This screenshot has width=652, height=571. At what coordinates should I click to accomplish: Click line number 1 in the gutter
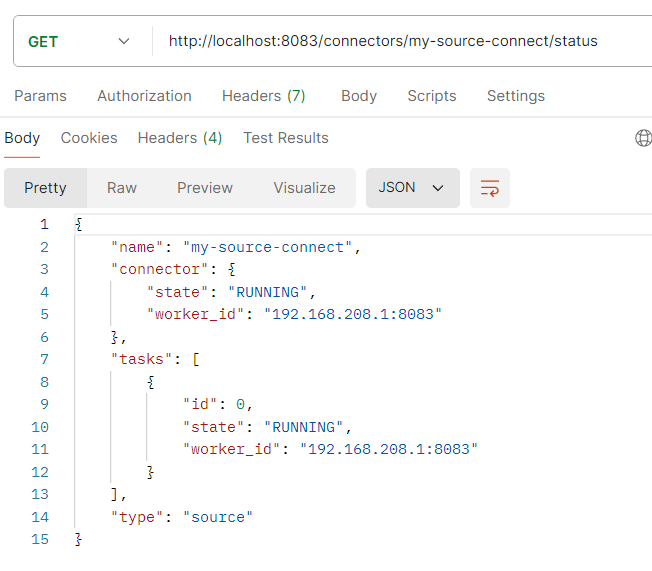click(44, 225)
